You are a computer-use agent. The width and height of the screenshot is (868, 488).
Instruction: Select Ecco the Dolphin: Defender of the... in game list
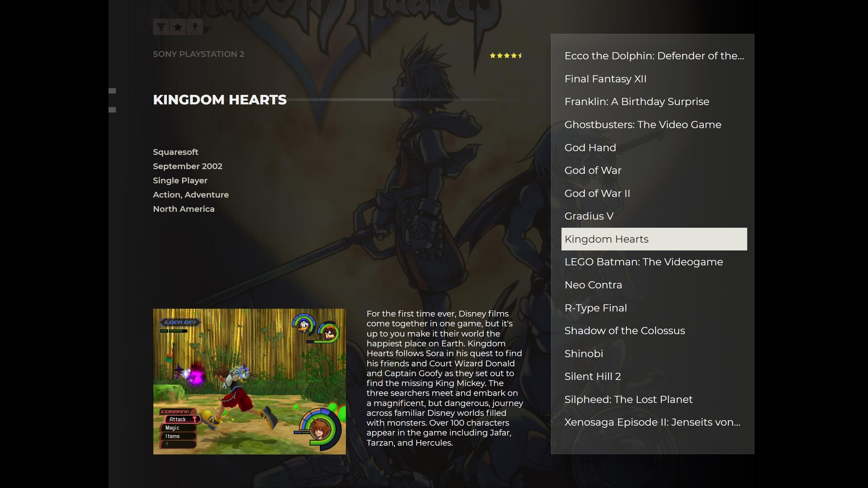(x=654, y=56)
